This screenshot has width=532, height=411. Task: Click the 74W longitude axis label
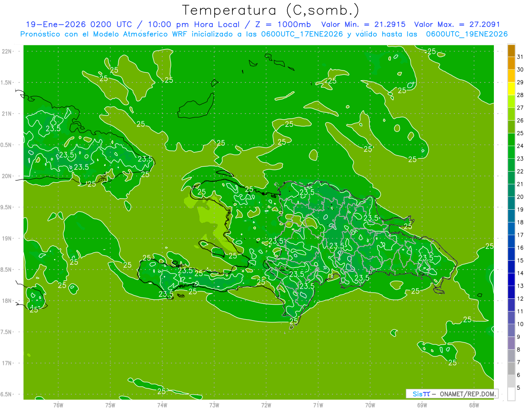click(162, 405)
